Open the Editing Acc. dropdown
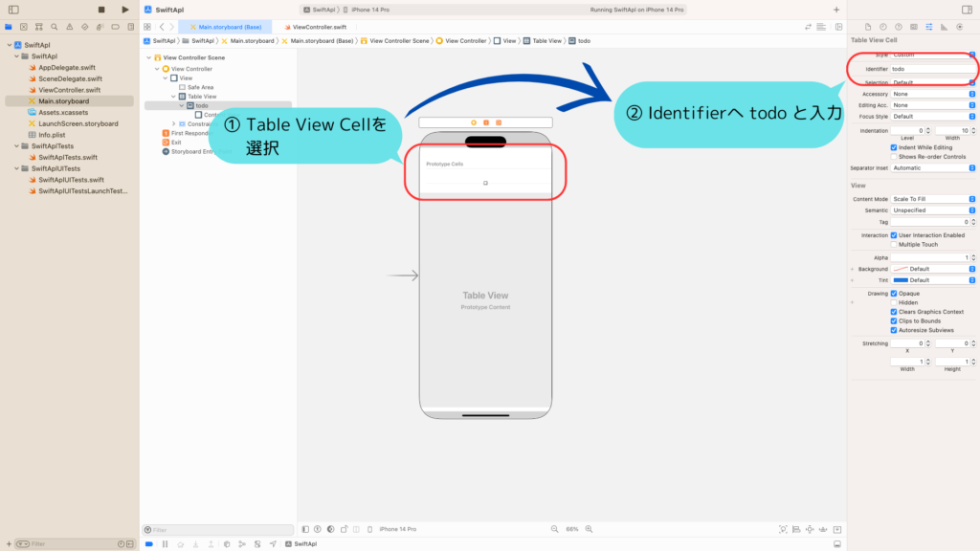Viewport: 980px width, 551px height. pos(933,105)
